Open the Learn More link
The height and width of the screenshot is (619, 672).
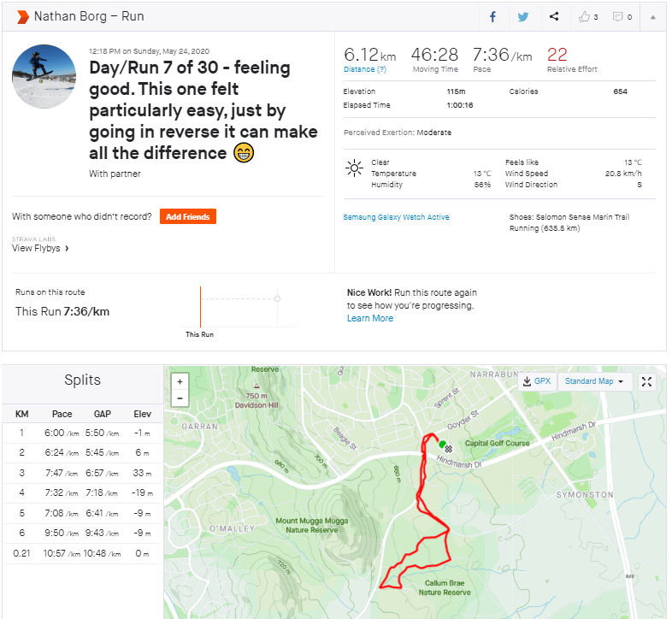(370, 318)
